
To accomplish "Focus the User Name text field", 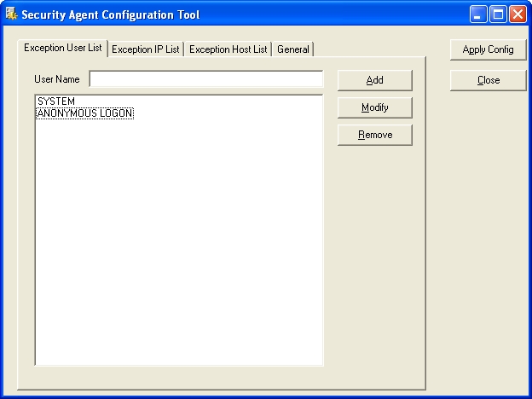I will pyautogui.click(x=205, y=79).
